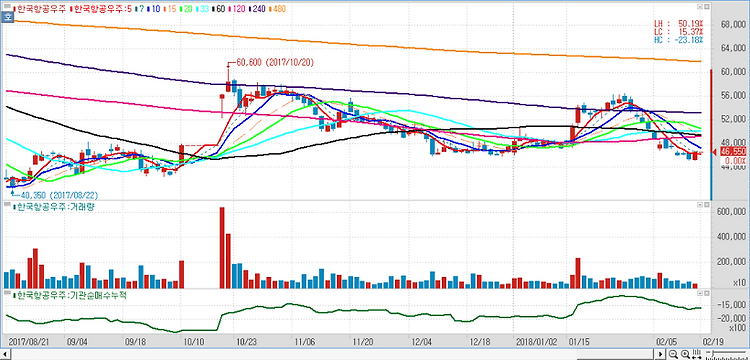750x360 pixels.
Task: Click the horizontal scrollbar right arrow
Action: pyautogui.click(x=661, y=354)
